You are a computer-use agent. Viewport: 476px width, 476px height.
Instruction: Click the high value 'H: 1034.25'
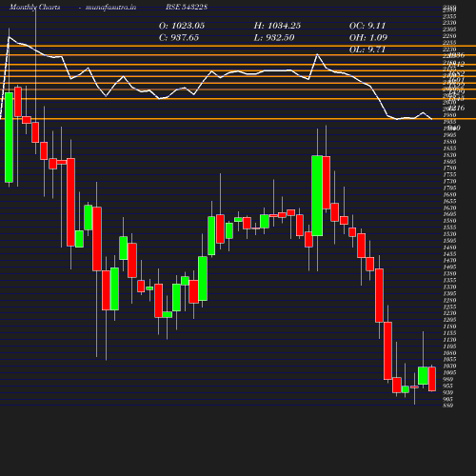(277, 26)
